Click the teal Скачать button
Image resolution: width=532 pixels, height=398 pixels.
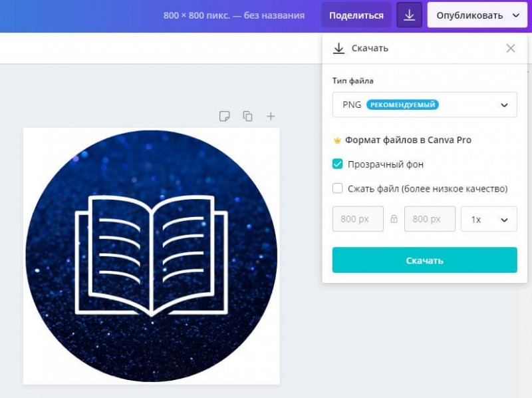424,260
